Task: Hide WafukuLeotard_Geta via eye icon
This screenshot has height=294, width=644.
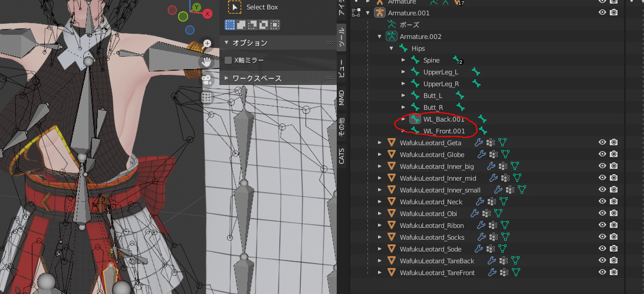Action: coord(603,143)
